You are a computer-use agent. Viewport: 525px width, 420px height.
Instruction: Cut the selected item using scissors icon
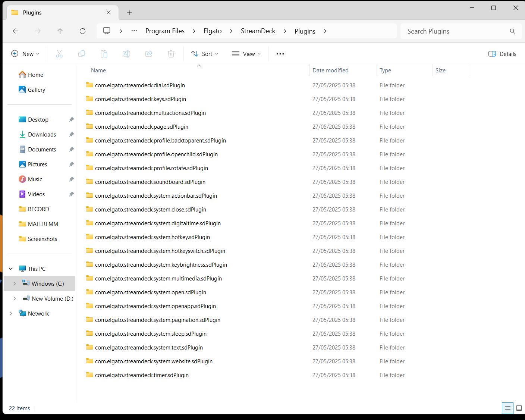(59, 53)
